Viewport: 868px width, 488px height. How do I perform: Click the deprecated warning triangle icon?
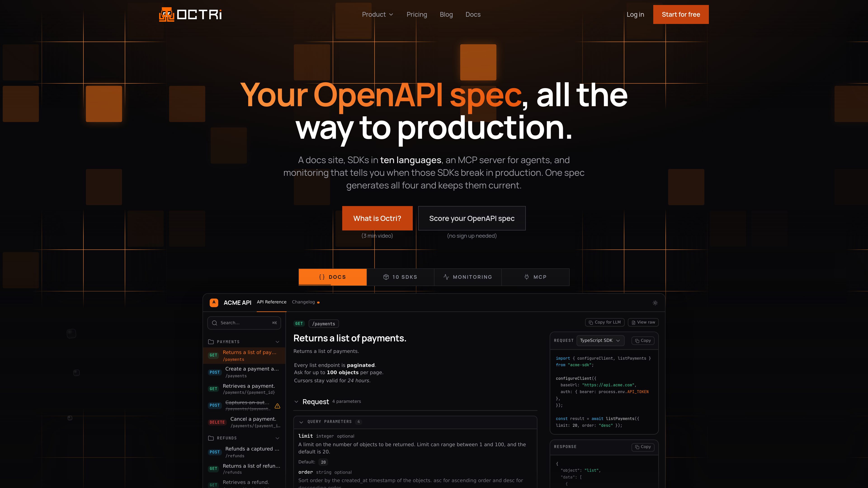point(277,406)
